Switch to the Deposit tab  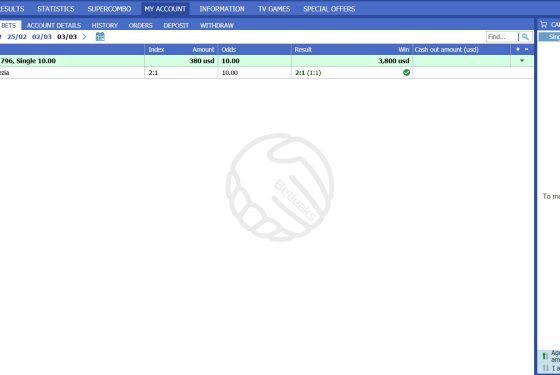tap(176, 25)
